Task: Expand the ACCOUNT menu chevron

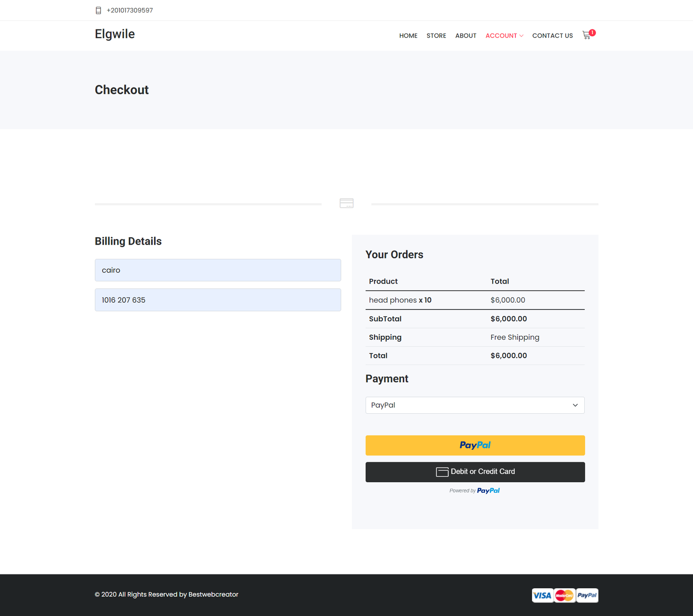Action: point(521,36)
